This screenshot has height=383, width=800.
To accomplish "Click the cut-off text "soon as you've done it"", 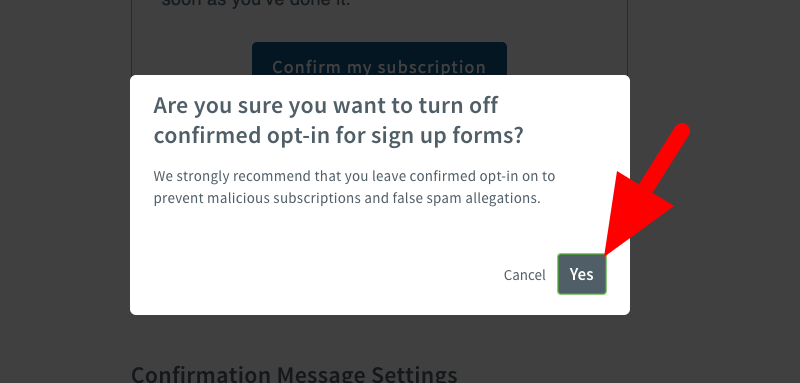I will pyautogui.click(x=256, y=4).
